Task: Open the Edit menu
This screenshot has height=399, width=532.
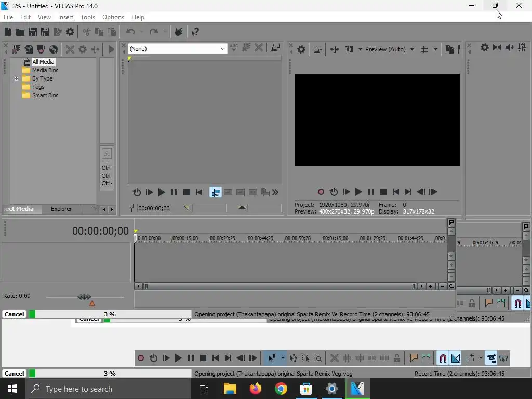Action: coord(25,17)
